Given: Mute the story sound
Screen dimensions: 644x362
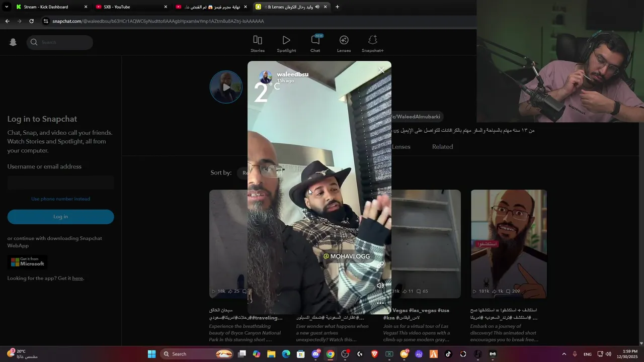Looking at the screenshot, I should point(380,286).
